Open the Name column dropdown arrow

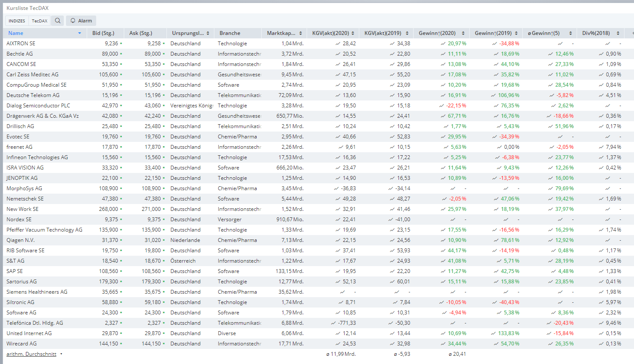(79, 33)
